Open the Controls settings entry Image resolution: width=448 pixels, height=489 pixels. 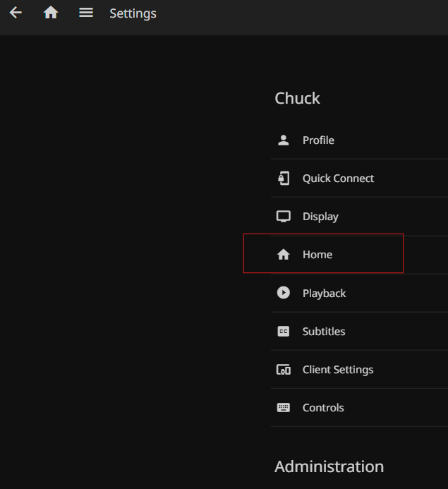coord(323,408)
